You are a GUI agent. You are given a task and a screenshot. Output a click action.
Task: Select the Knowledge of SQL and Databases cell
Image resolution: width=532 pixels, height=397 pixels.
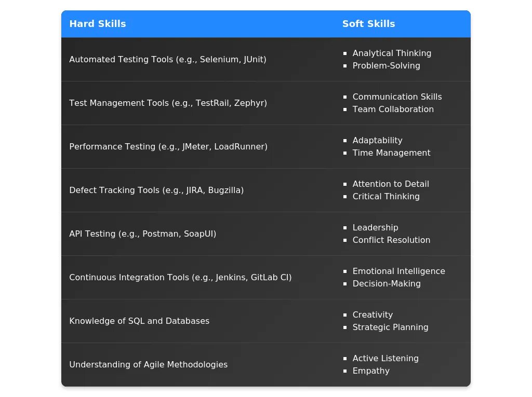tap(139, 321)
